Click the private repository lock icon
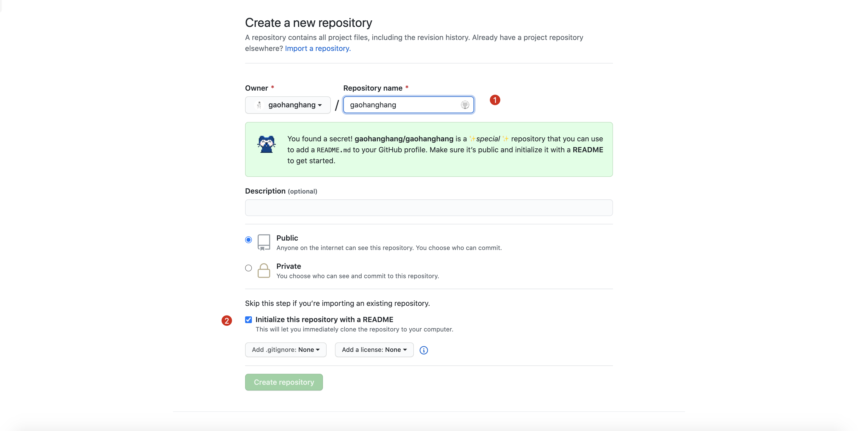The height and width of the screenshot is (431, 868). tap(263, 271)
